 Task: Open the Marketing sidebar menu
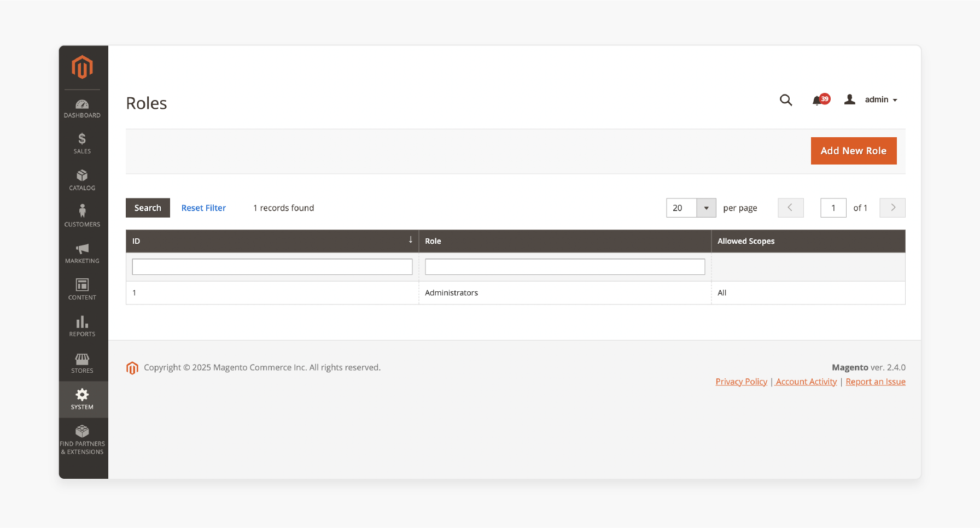pos(82,253)
